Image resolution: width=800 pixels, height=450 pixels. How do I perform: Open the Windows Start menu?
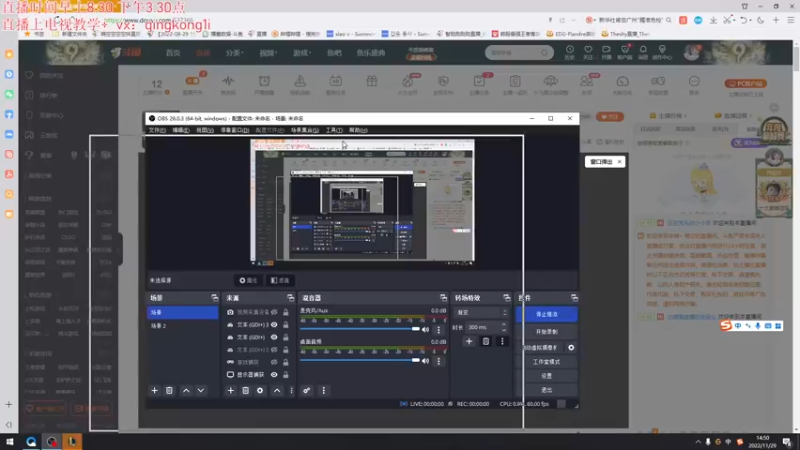[x=10, y=441]
